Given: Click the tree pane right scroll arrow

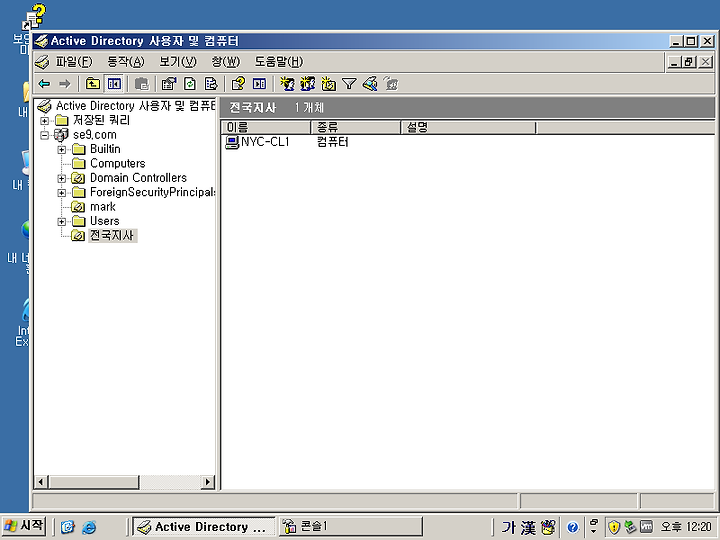Looking at the screenshot, I should pyautogui.click(x=208, y=482).
